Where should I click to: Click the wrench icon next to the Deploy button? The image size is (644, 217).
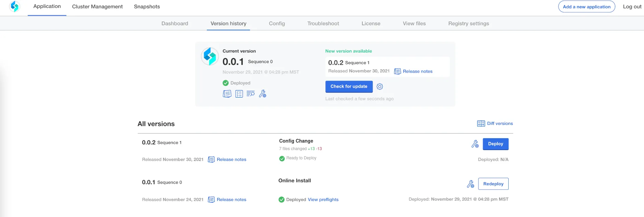click(475, 144)
